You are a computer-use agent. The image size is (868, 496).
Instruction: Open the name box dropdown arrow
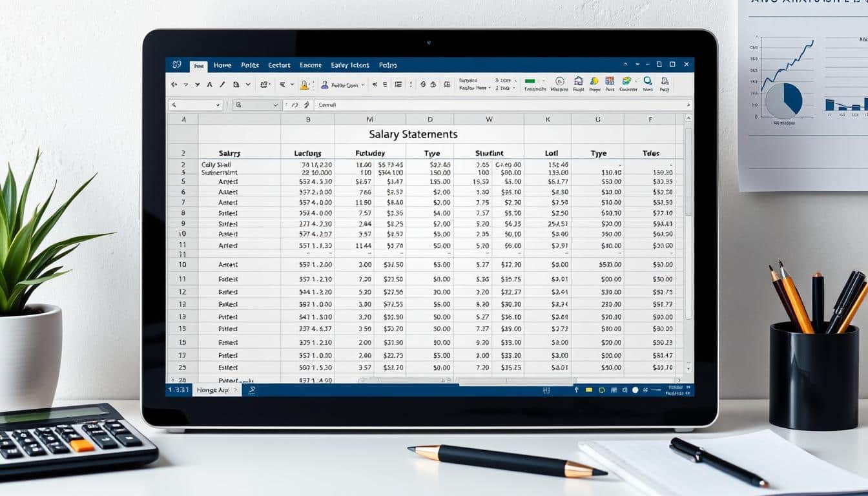click(218, 105)
